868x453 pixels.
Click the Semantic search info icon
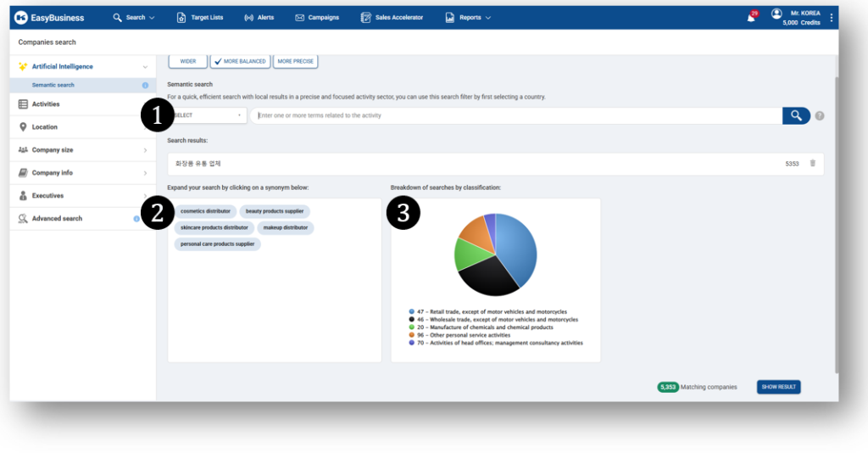[x=145, y=85]
